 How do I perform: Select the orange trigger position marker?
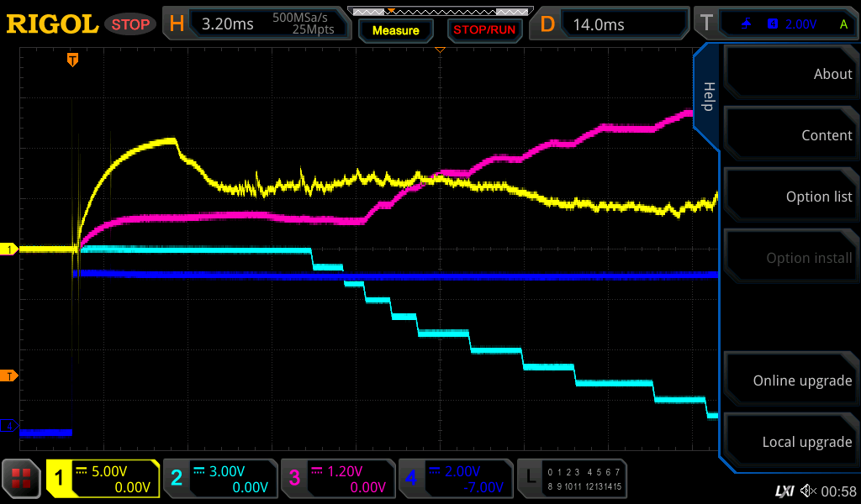pyautogui.click(x=73, y=60)
